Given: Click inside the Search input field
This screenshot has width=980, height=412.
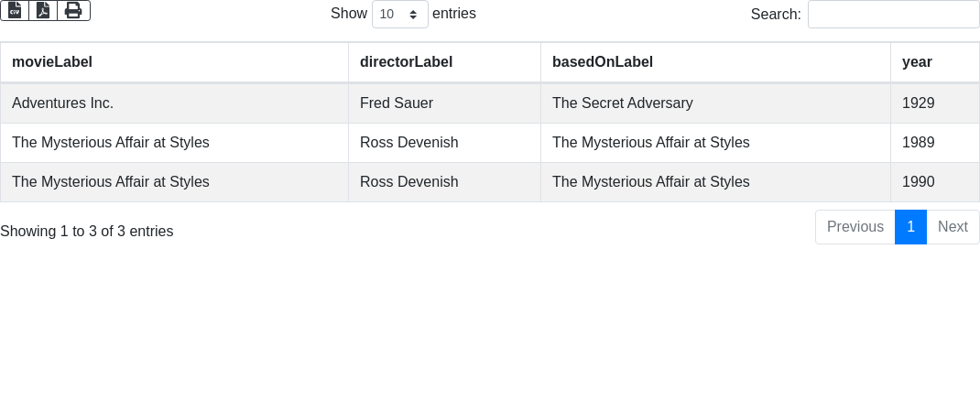Looking at the screenshot, I should [893, 15].
